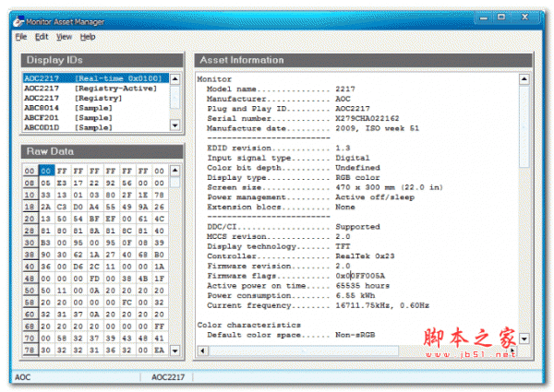The height and width of the screenshot is (392, 554).
Task: Click Controller value RealTek 0x23
Action: (365, 256)
